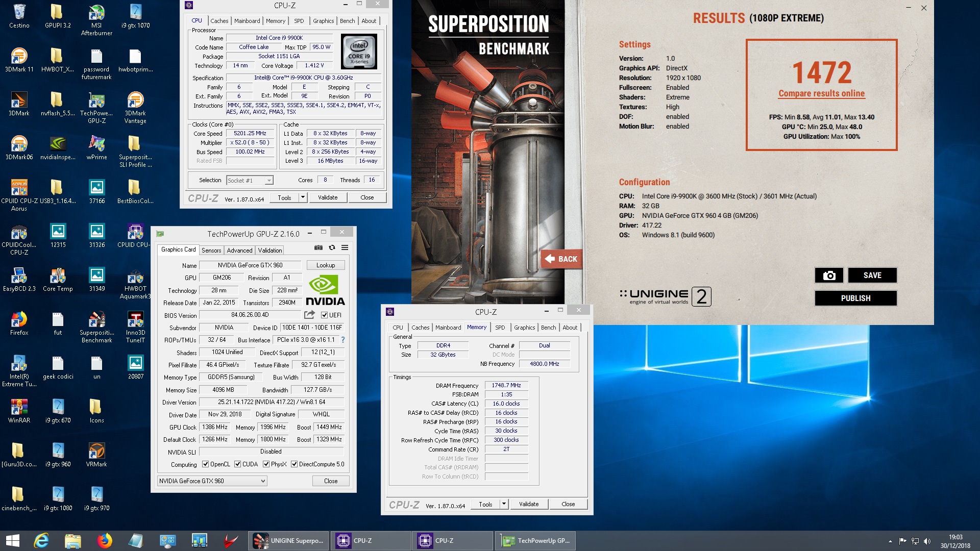The width and height of the screenshot is (980, 551).
Task: Click the SAVE button in Superposition
Action: coord(872,275)
